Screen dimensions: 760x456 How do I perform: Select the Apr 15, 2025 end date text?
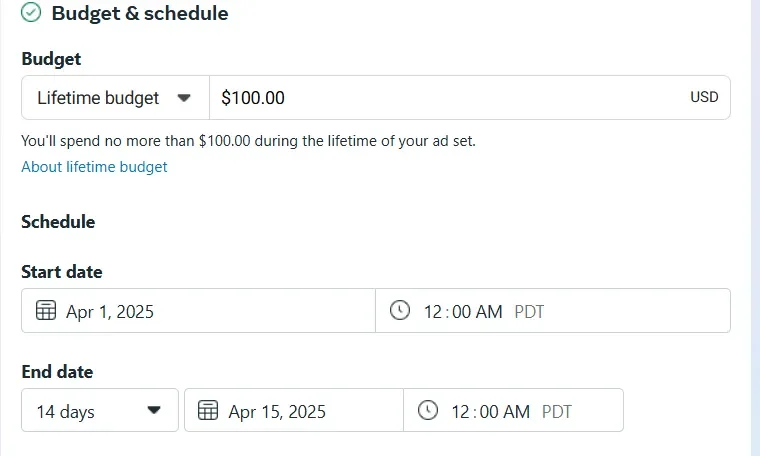(277, 411)
